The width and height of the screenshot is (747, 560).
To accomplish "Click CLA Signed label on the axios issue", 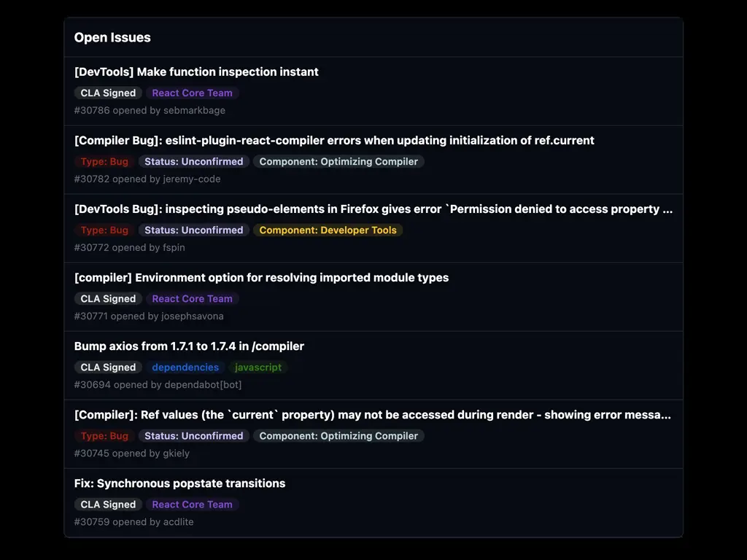I will click(x=108, y=367).
